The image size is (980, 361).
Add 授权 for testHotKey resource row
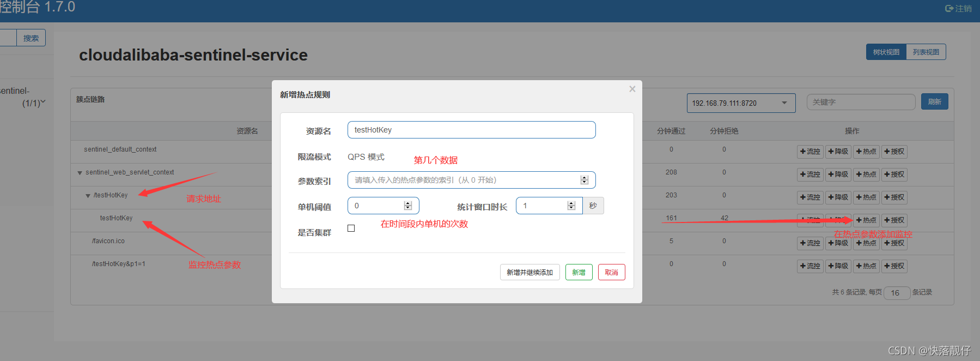click(894, 220)
